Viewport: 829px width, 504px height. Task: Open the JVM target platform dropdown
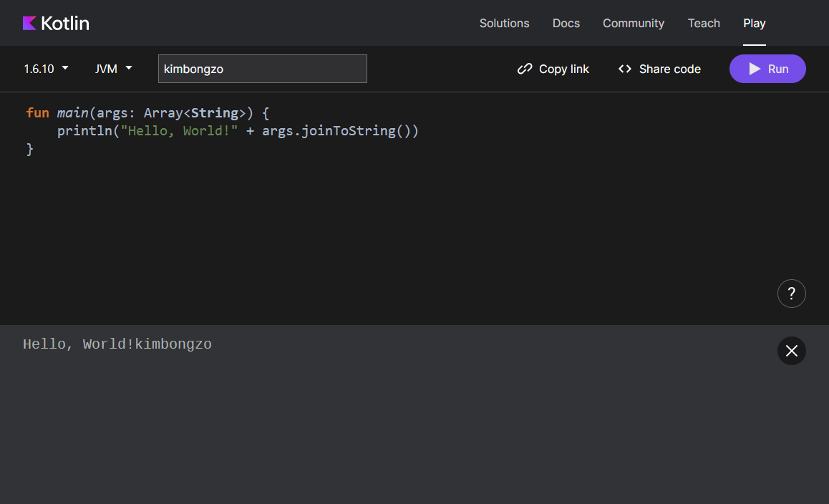106,69
